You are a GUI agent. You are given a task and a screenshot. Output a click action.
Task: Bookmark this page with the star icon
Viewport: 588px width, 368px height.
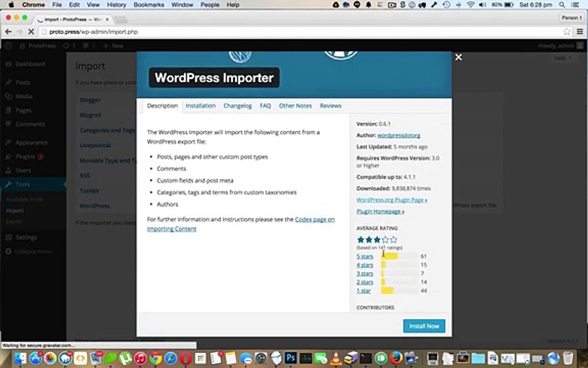(567, 32)
